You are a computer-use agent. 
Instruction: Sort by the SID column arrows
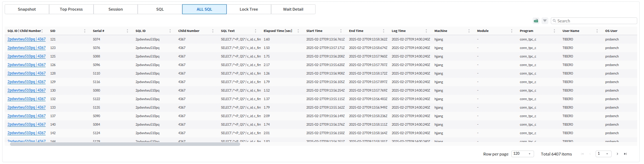click(85, 31)
